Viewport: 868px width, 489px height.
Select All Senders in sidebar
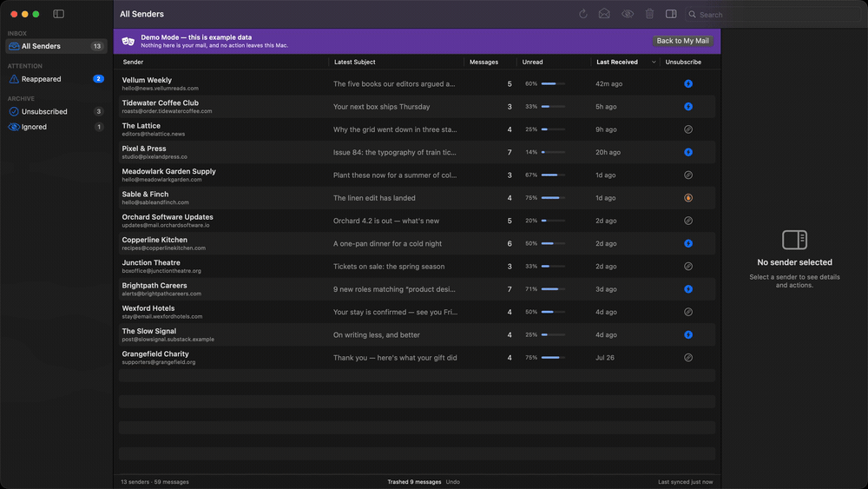[x=56, y=46]
